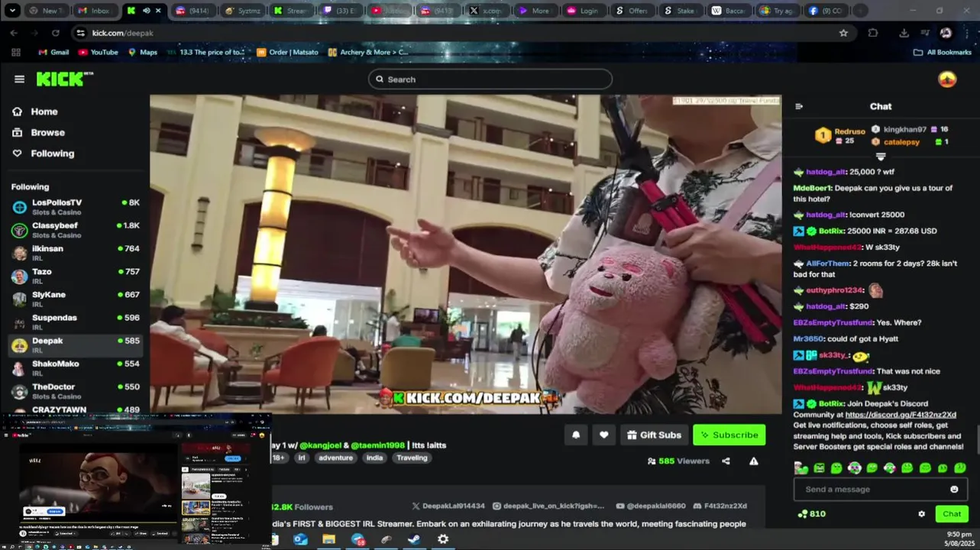Open the chat settings gear icon
Viewport: 980px width, 550px height.
click(x=921, y=514)
